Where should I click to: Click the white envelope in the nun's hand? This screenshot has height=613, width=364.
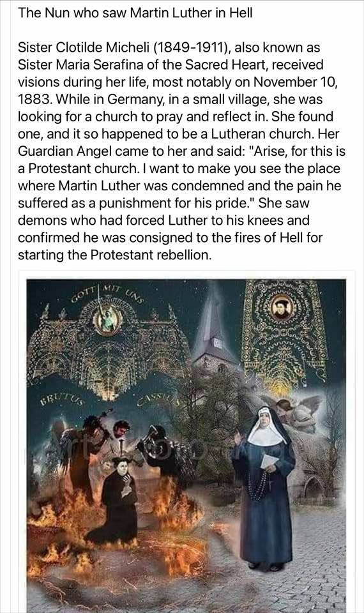pos(269,461)
